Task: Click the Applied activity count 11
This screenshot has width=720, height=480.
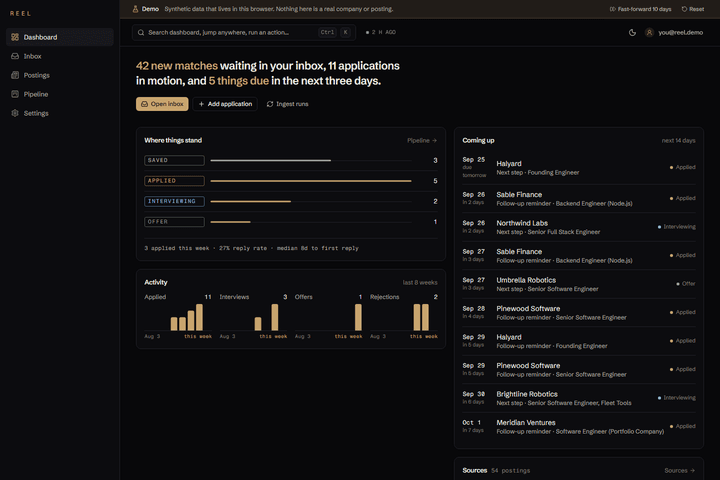Action: pyautogui.click(x=208, y=297)
